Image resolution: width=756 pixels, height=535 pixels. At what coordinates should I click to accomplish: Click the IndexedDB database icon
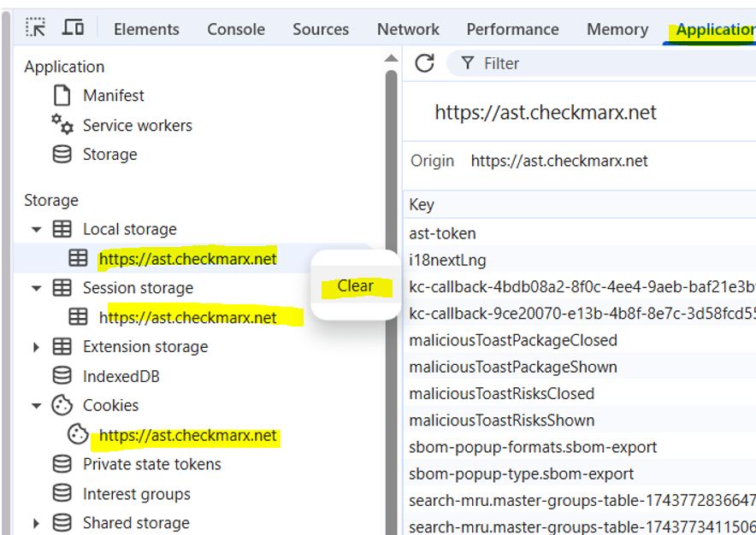point(62,376)
